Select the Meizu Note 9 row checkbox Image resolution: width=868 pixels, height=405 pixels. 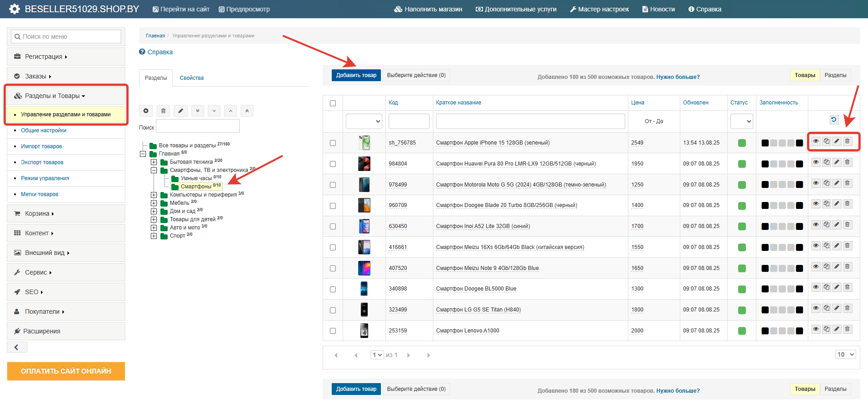[x=333, y=268]
